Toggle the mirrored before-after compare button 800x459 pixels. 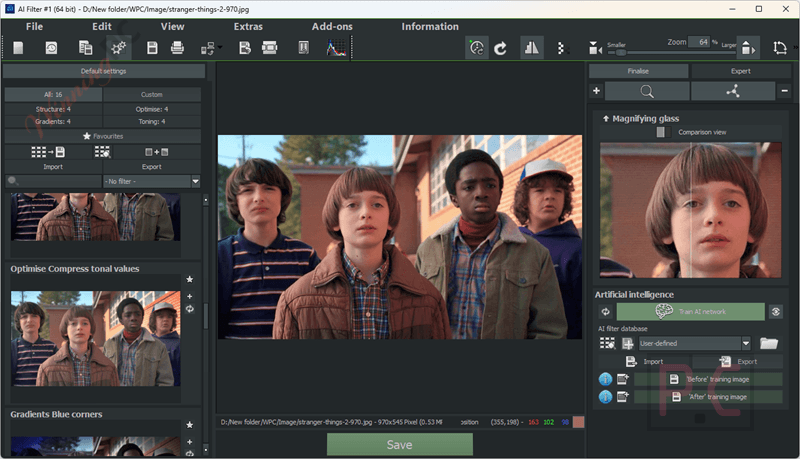click(x=531, y=48)
